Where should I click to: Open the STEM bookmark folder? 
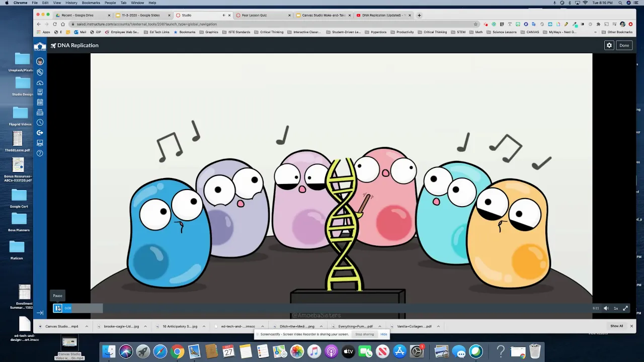458,32
